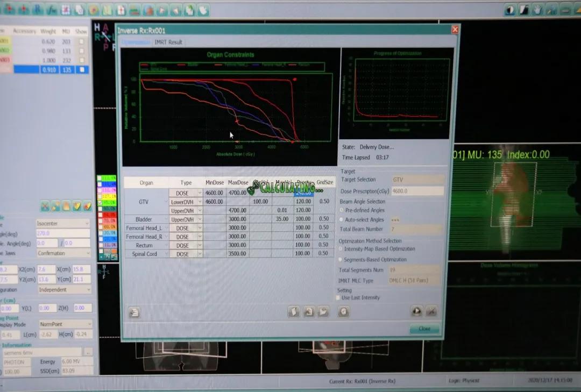
Task: Toggle Show checkbox for the 232 MU beam
Action: coord(81,60)
